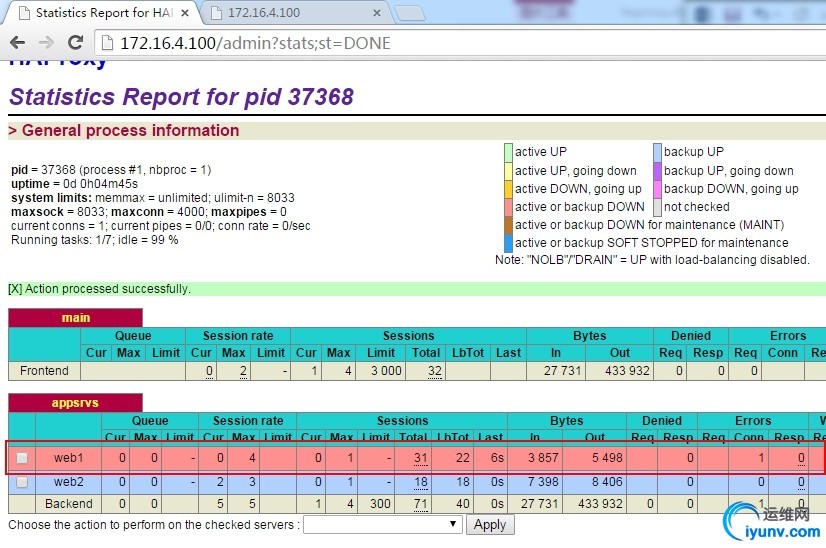
Task: Close the 172.16.4.100 tab
Action: (x=377, y=13)
